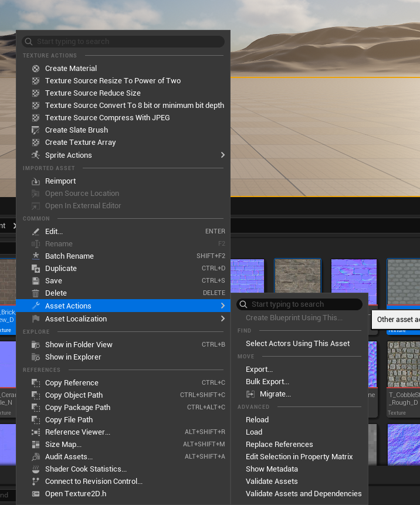
Task: Click the Asset Localization flag icon
Action: (x=36, y=319)
